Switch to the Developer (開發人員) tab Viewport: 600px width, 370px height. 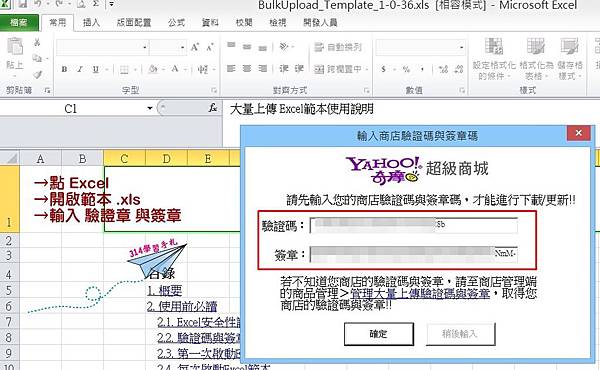(x=320, y=23)
